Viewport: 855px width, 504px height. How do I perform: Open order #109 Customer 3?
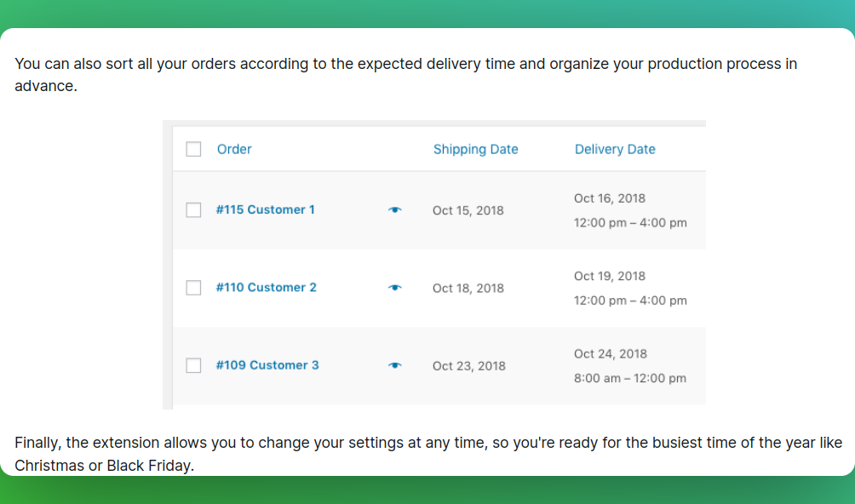tap(267, 365)
